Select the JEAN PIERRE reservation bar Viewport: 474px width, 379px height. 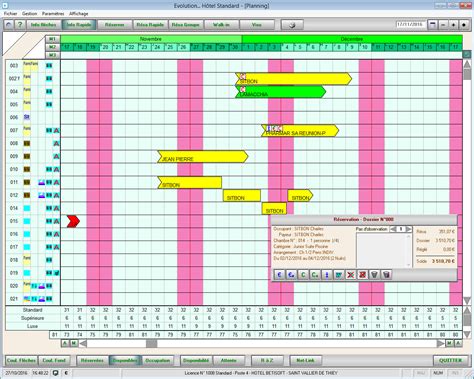pos(203,157)
